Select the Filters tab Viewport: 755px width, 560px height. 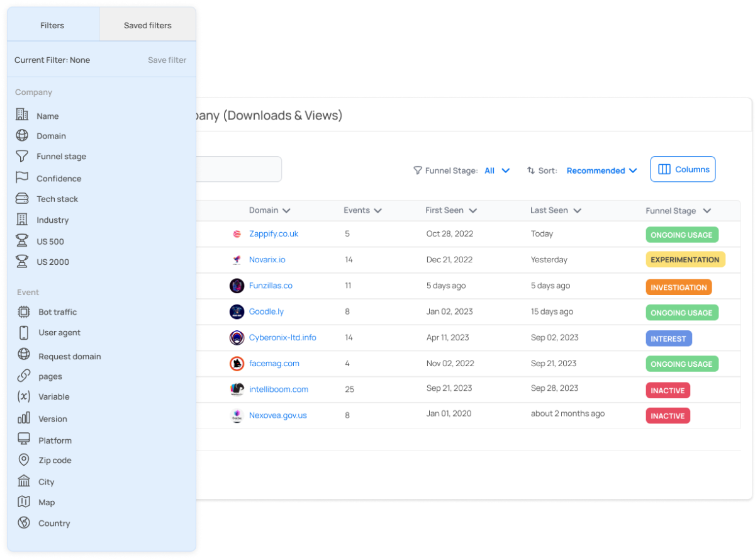52,25
